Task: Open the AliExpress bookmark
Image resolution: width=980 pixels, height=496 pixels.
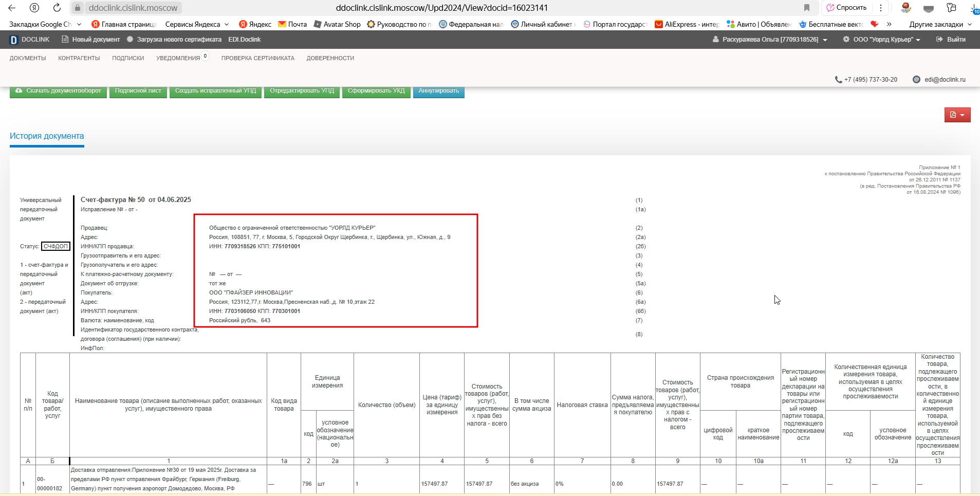Action: (687, 24)
